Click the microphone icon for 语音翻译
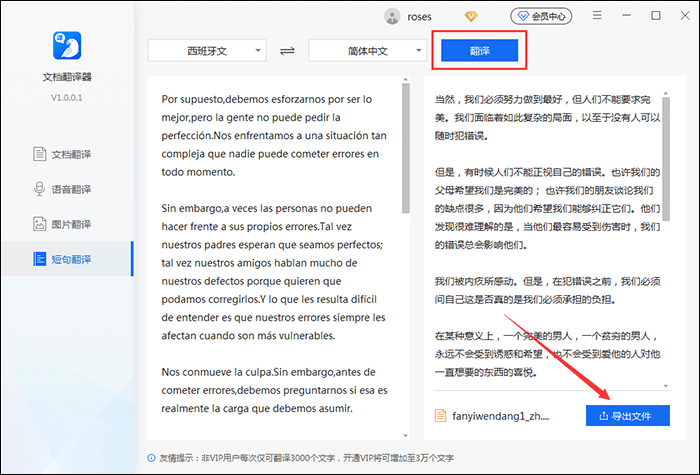The width and height of the screenshot is (700, 475). 40,189
